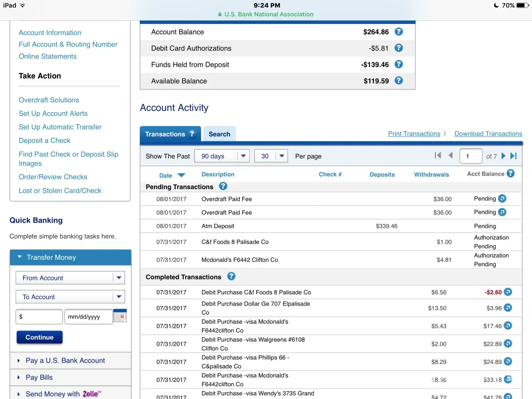
Task: Click the dollar amount input field
Action: [39, 317]
